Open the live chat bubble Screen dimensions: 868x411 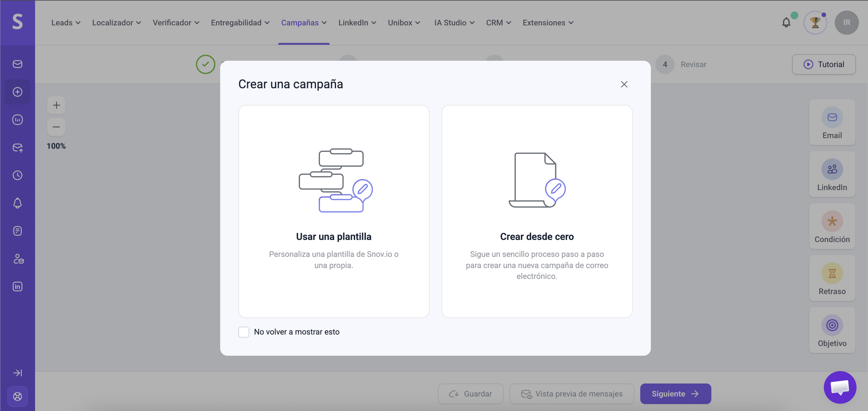[840, 387]
